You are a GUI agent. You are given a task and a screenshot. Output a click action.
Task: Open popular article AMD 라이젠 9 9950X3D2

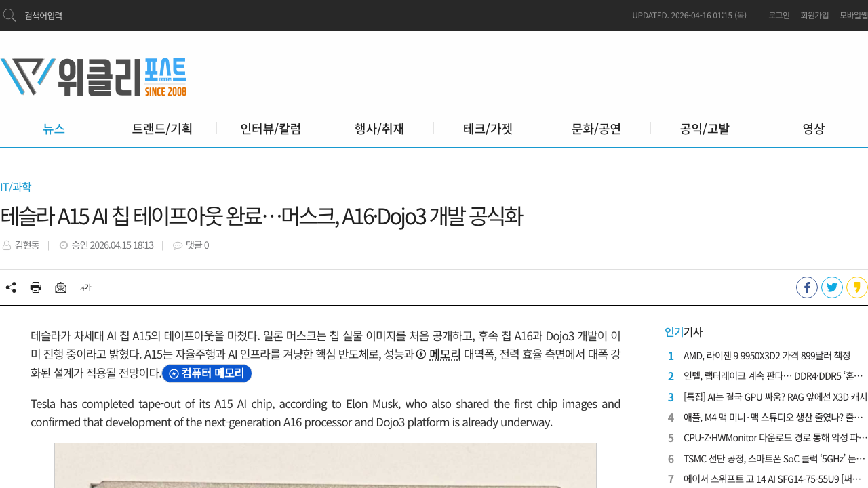click(767, 356)
